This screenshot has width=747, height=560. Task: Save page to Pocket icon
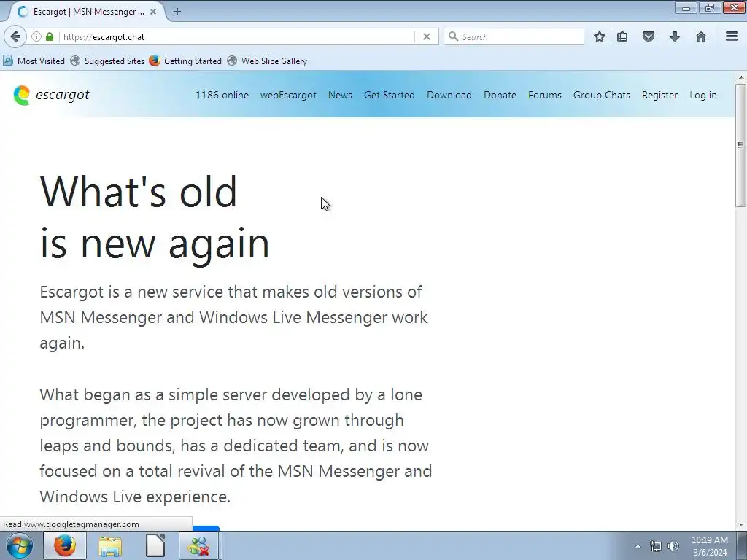pyautogui.click(x=648, y=36)
